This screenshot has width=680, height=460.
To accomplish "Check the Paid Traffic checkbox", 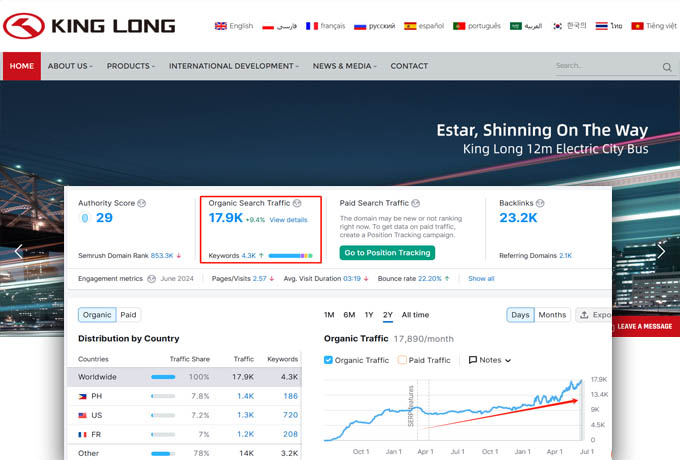I will (402, 360).
